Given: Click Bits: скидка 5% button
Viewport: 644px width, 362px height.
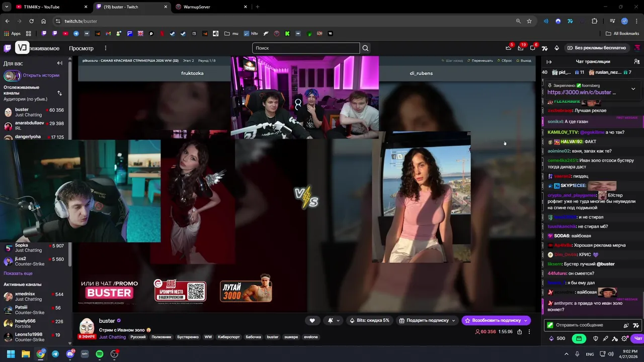Looking at the screenshot, I should point(369,320).
